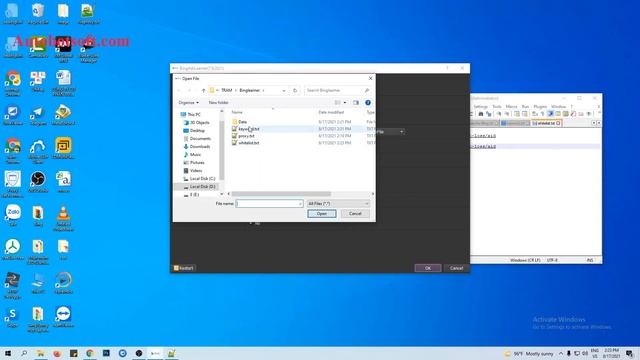This screenshot has width=640, height=360.
Task: Refresh the Open File folder listing
Action: pyautogui.click(x=295, y=90)
